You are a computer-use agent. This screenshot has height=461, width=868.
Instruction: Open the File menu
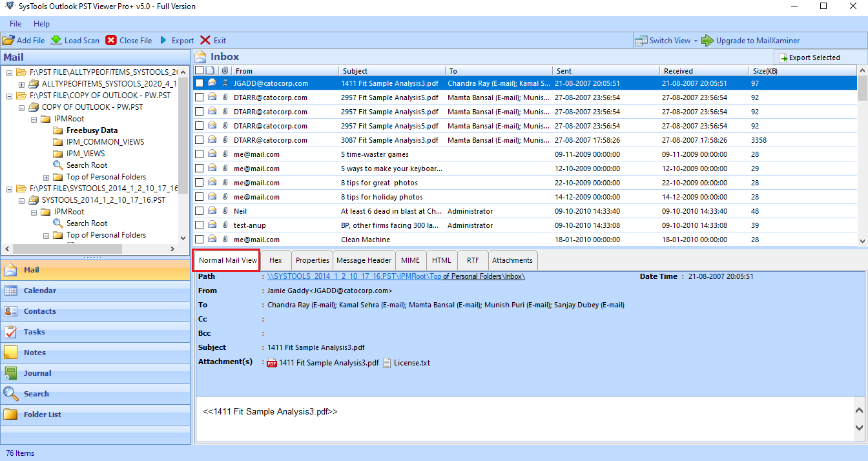click(x=15, y=24)
